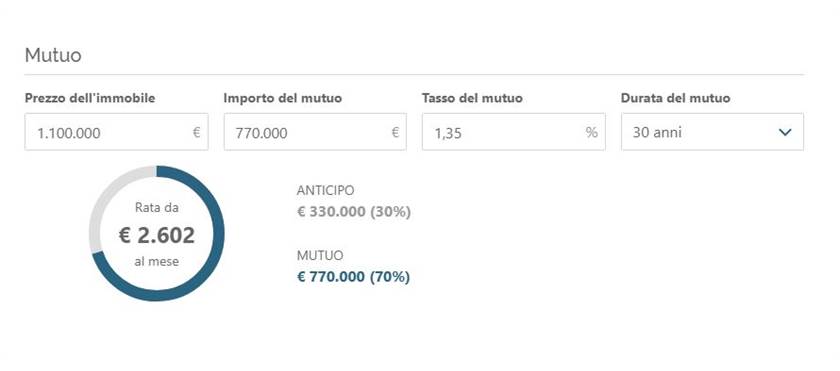Click the Importo del mutuo input field

click(x=315, y=132)
